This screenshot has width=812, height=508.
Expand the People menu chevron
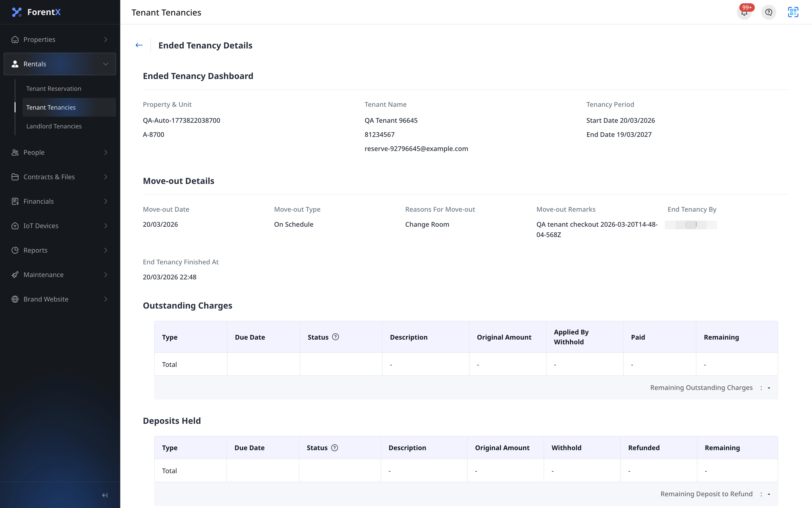click(106, 153)
